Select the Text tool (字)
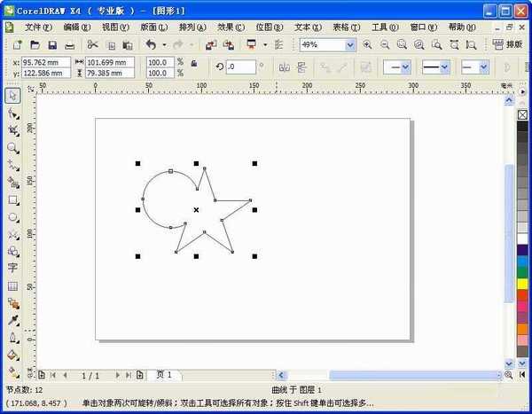 tap(12, 268)
